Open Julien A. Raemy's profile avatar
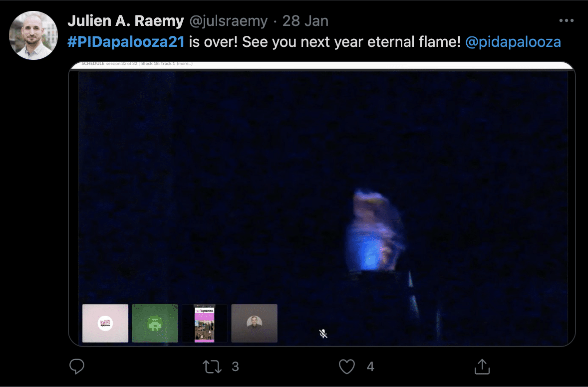Viewport: 588px width, 387px height. coord(33,35)
